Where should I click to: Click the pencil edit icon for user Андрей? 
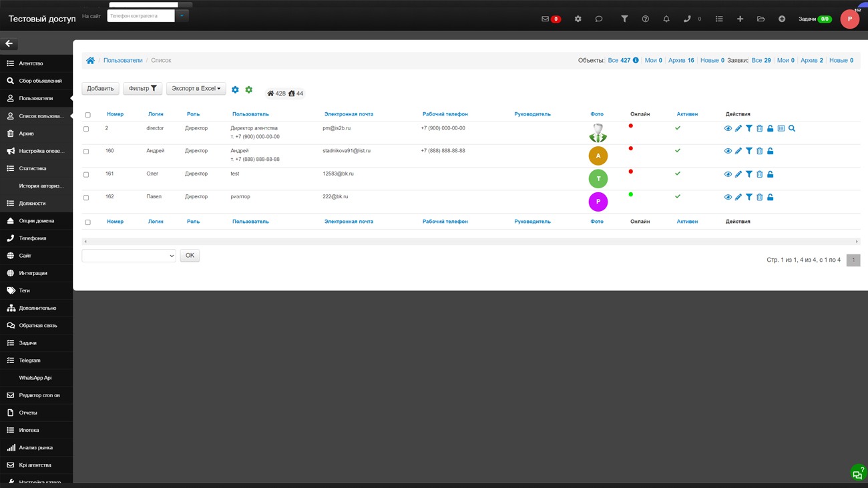738,152
